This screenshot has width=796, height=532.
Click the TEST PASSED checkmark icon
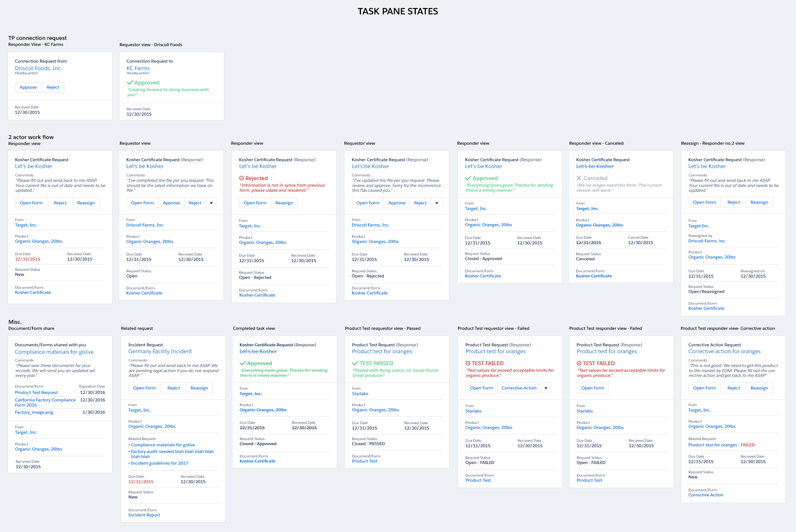click(355, 363)
